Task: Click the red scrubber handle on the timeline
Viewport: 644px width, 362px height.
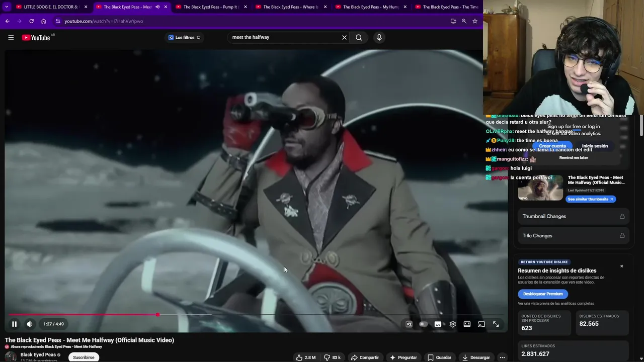Action: tap(157, 315)
